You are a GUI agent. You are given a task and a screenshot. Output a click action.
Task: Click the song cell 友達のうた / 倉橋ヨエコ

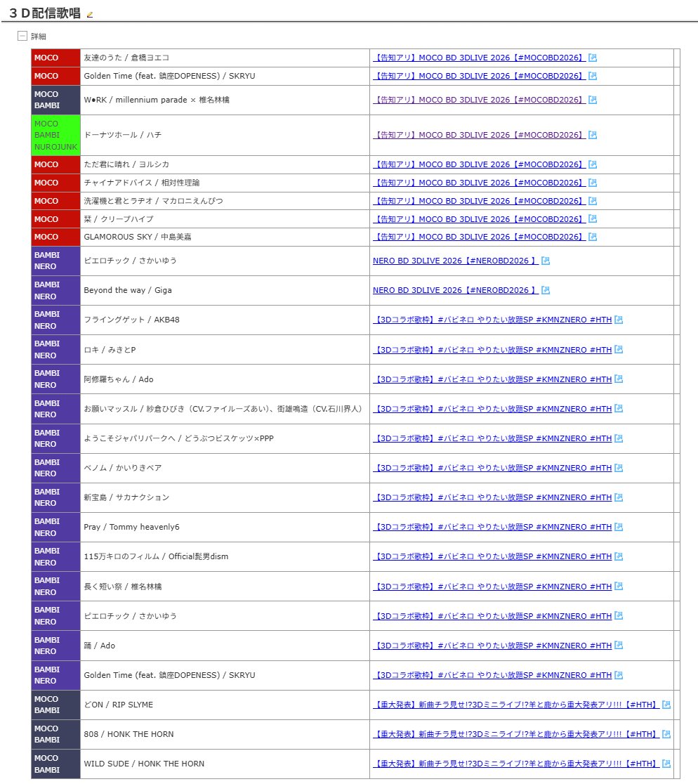(225, 58)
